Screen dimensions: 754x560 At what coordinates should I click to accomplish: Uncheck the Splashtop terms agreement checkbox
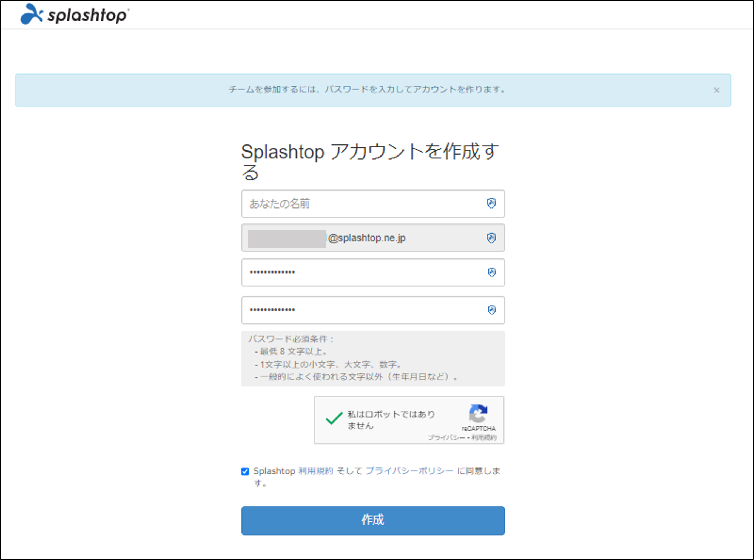click(245, 471)
